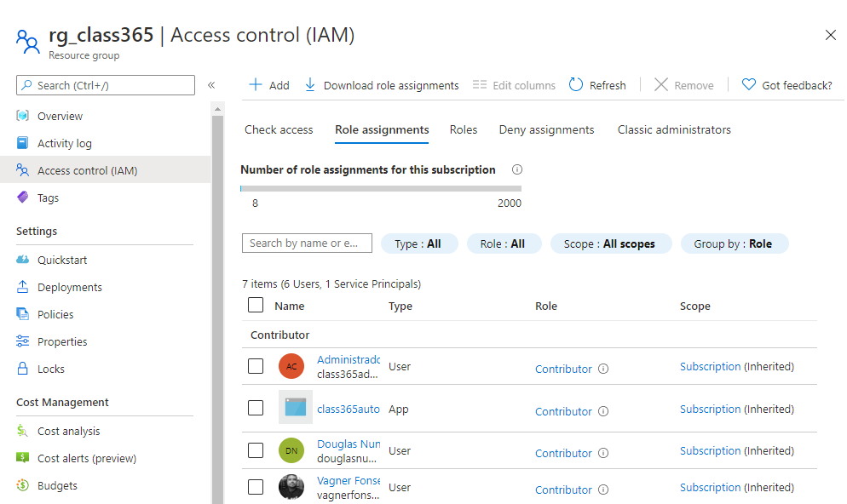This screenshot has width=847, height=504.
Task: Click the Access control (IAM) sidebar icon
Action: tap(23, 170)
